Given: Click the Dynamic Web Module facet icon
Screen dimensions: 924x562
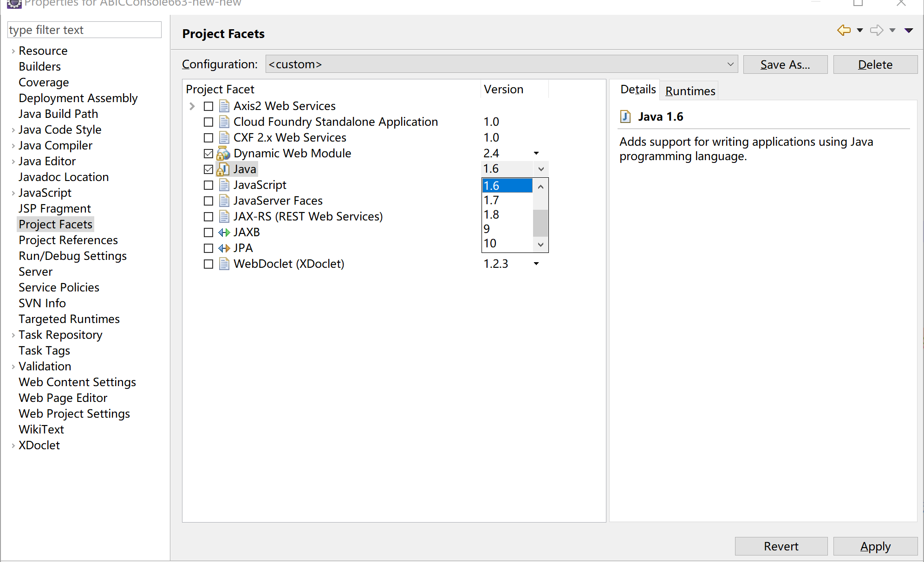Looking at the screenshot, I should click(x=223, y=154).
